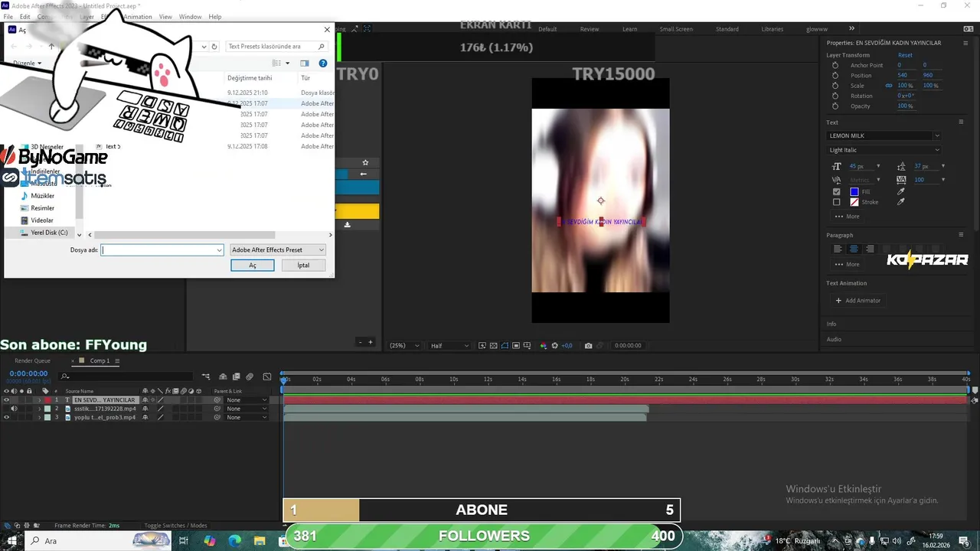Click the Position stopwatch icon
Screen dimensions: 980x551
[835, 75]
